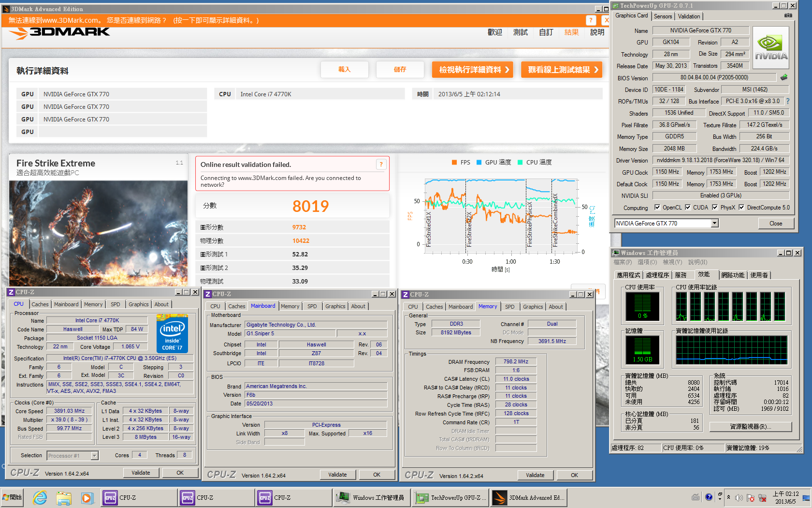Open the 檔案(F) menu in Task Manager
The height and width of the screenshot is (508, 812).
(623, 262)
